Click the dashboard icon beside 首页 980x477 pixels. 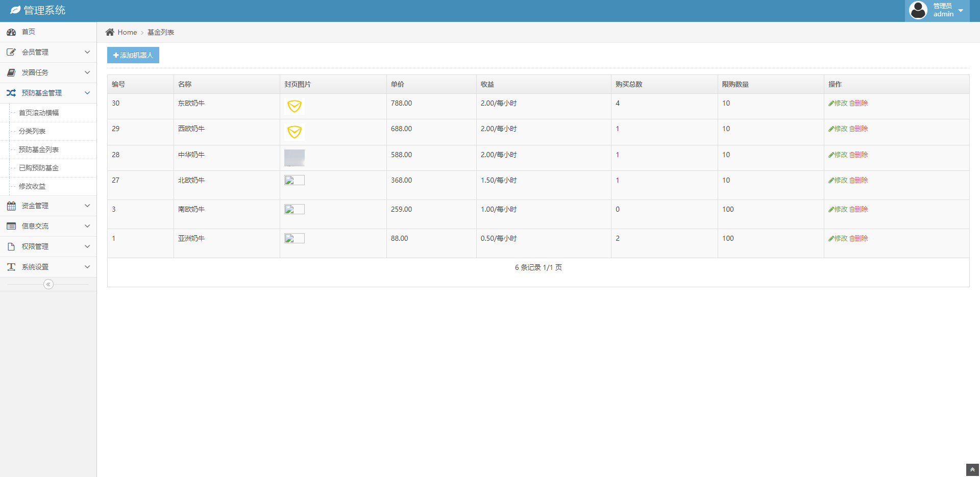click(11, 32)
